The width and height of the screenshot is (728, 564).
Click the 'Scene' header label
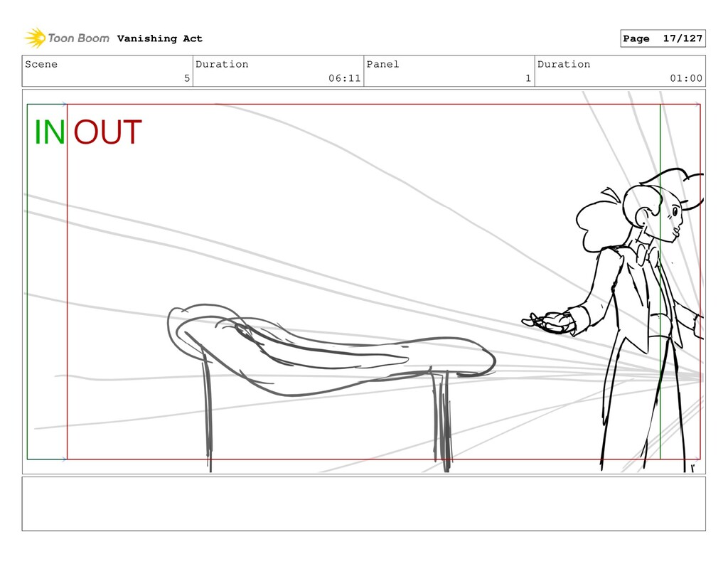click(x=41, y=64)
